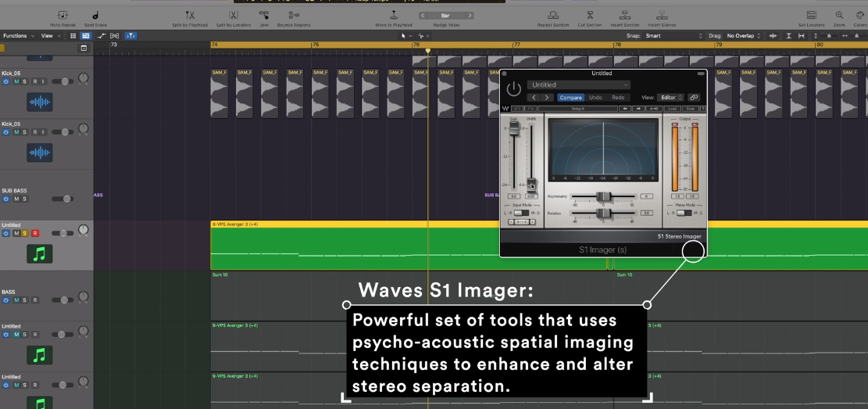
Task: Click the Waves Load button
Action: coord(672,109)
